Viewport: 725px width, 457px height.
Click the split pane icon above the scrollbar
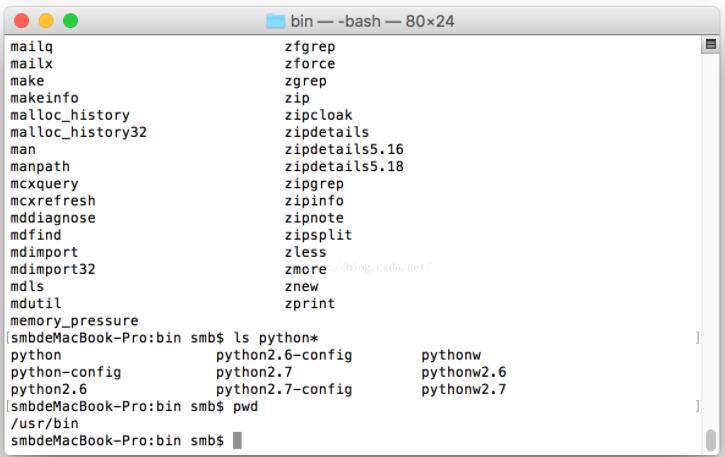click(711, 45)
